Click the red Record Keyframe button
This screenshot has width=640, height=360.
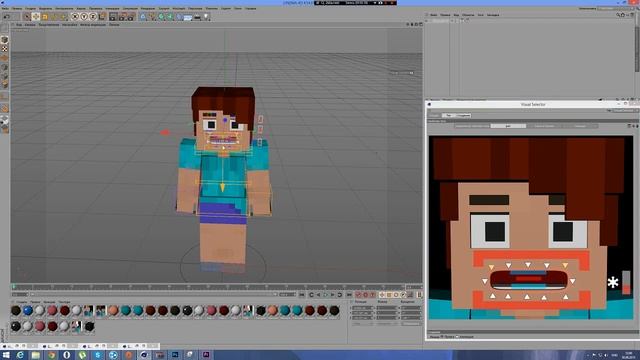click(x=358, y=295)
